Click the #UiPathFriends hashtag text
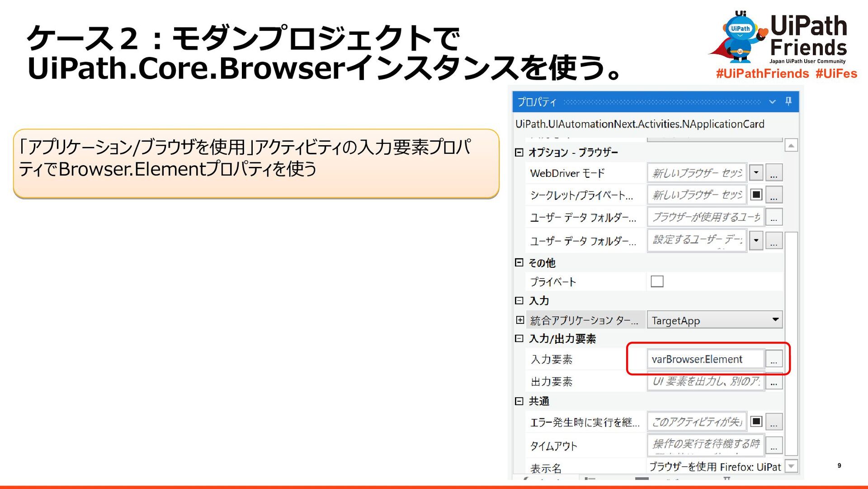The width and height of the screenshot is (868, 489). point(762,73)
